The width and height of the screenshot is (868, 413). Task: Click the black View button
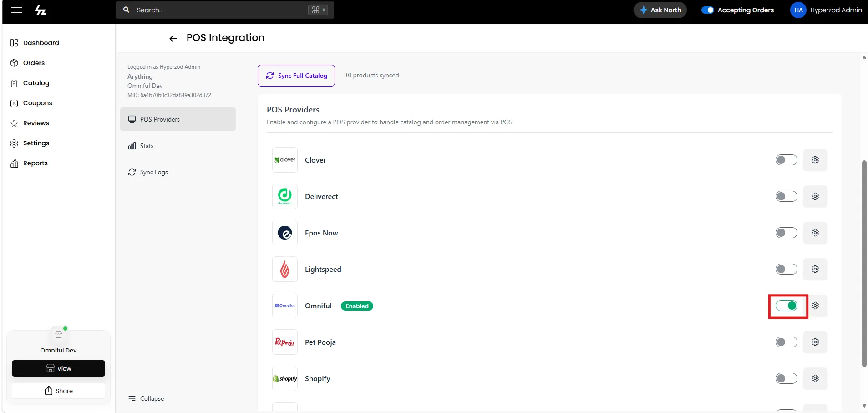(58, 368)
